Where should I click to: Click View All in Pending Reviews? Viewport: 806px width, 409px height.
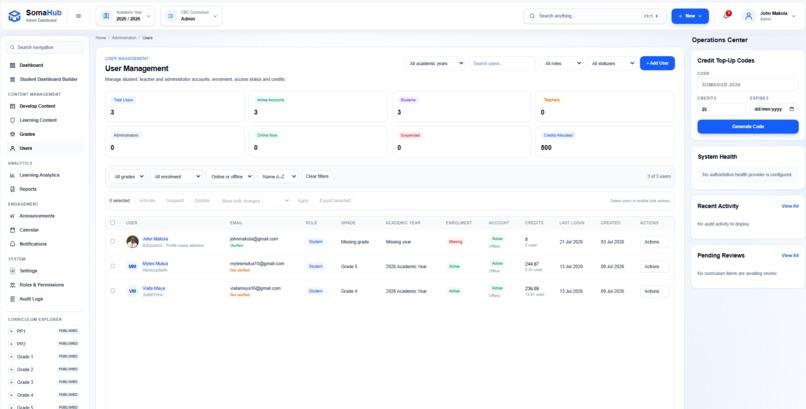(x=790, y=255)
